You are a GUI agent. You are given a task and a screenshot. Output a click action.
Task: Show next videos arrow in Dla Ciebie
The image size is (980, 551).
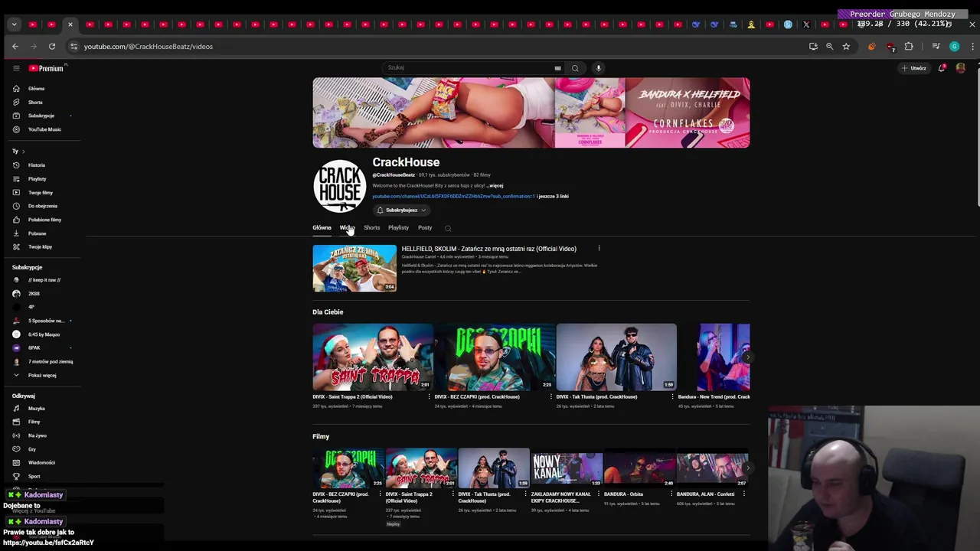point(747,357)
